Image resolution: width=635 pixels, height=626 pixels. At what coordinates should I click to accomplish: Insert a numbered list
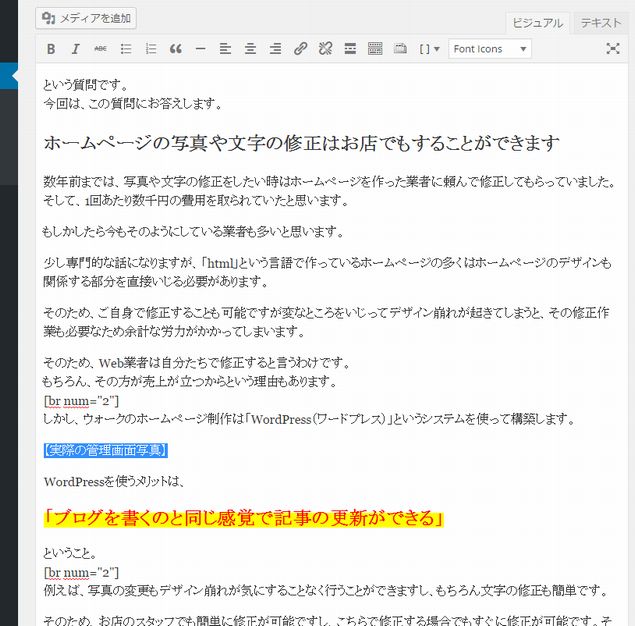point(151,49)
